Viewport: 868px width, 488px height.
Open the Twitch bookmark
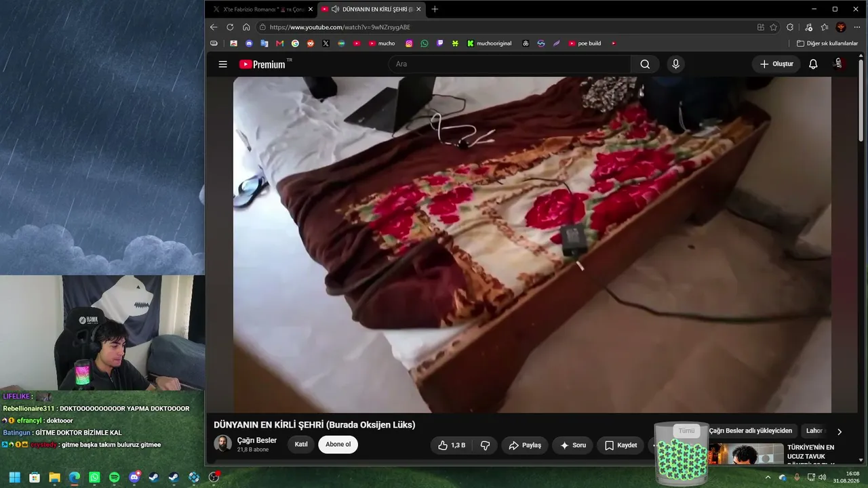point(440,43)
